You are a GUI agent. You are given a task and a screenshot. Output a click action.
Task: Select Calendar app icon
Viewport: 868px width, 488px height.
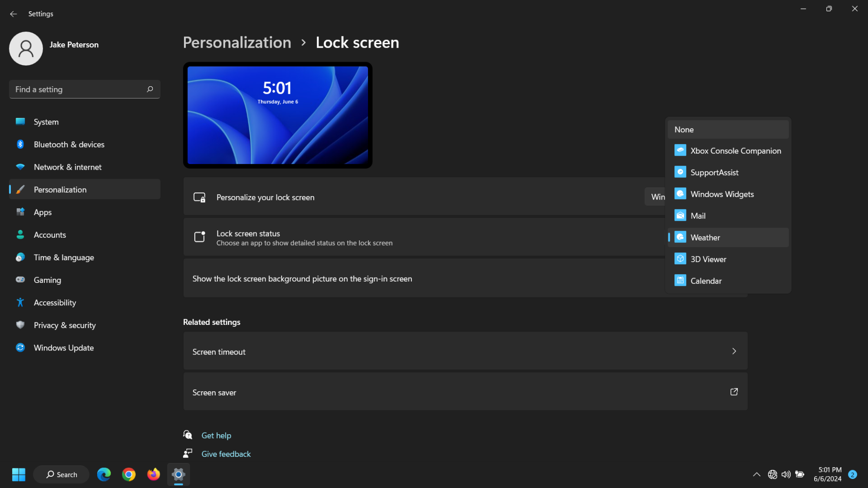tap(680, 280)
